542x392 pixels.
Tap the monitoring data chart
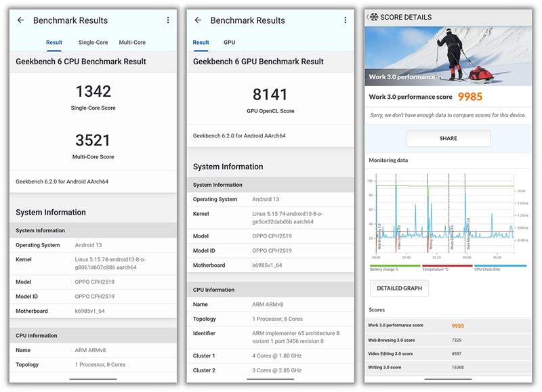449,216
